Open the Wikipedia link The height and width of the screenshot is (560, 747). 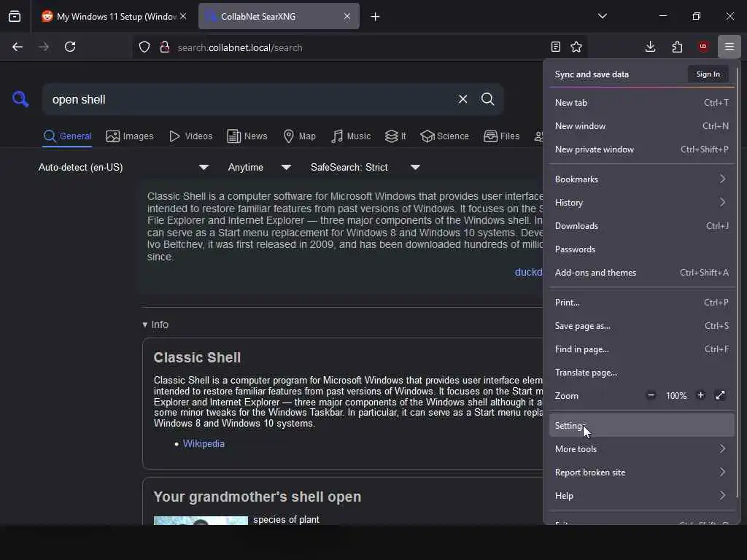tap(204, 443)
